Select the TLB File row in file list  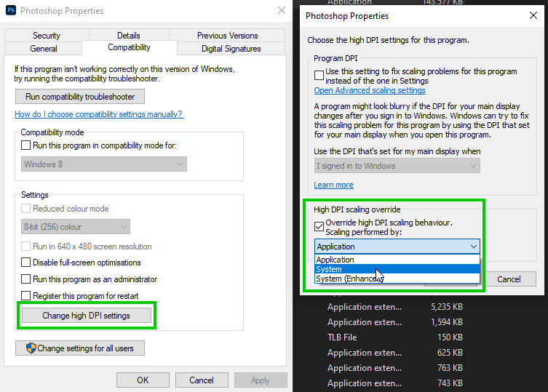(395, 337)
